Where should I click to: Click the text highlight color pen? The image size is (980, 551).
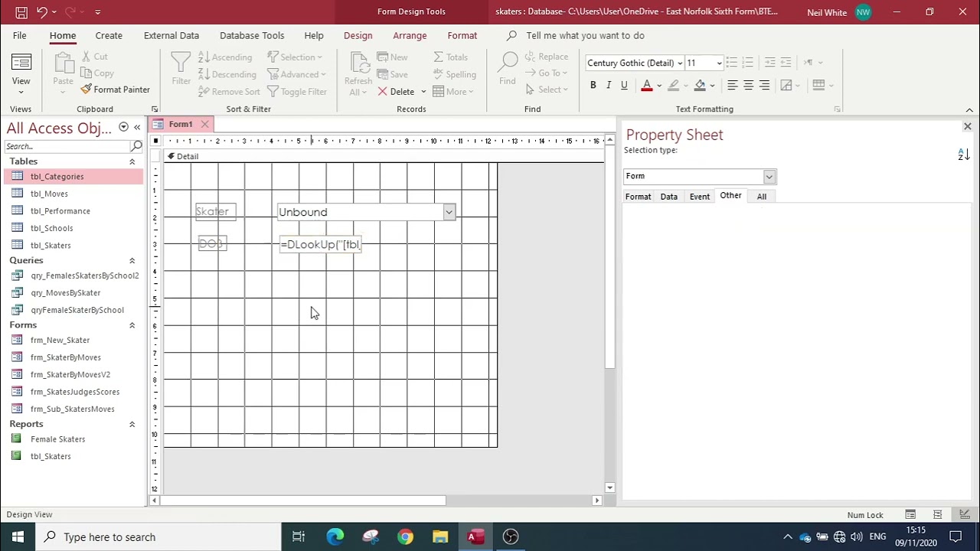point(674,85)
